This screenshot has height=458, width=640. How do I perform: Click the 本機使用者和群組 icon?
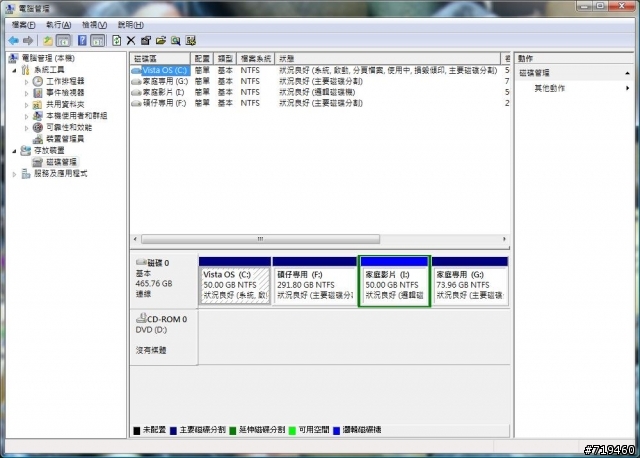tap(38, 116)
